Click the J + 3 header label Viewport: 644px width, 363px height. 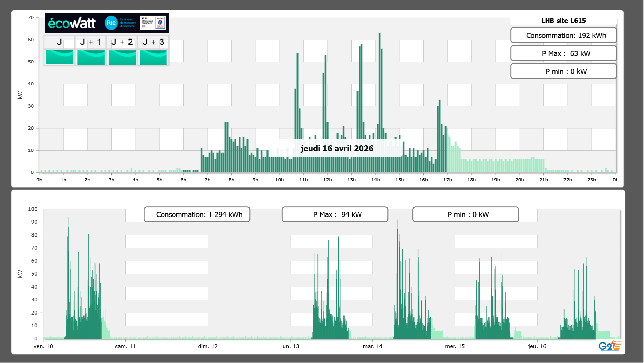pyautogui.click(x=153, y=42)
